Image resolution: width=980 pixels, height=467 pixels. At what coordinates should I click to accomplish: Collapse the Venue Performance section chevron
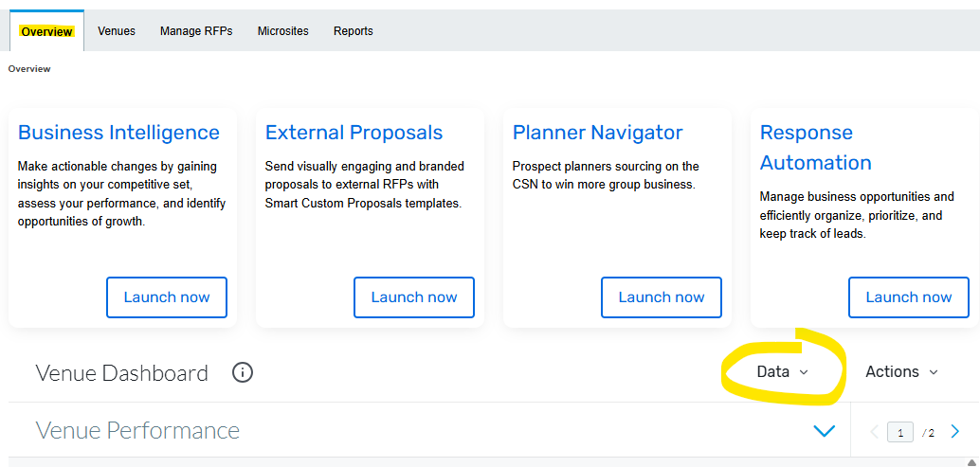[824, 431]
